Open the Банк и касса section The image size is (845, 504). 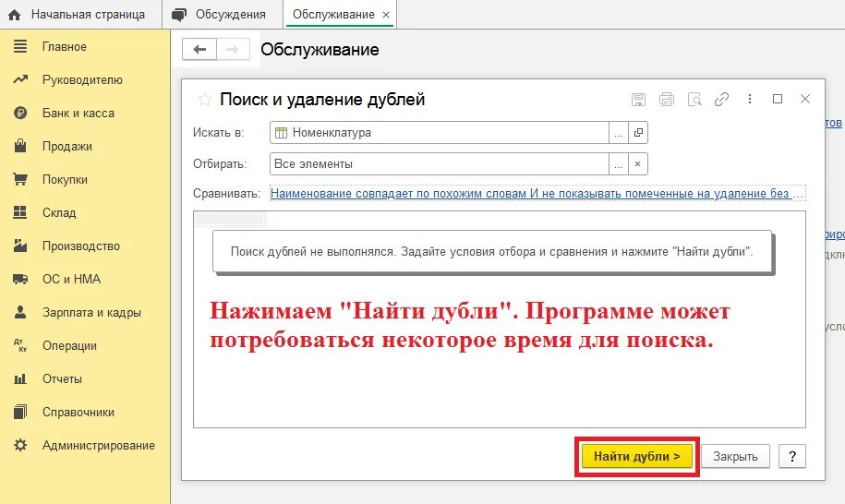pyautogui.click(x=78, y=113)
